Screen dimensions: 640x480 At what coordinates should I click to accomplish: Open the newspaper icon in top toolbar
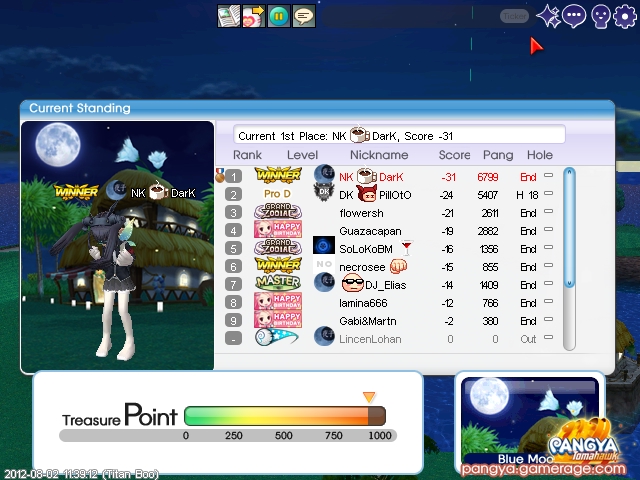pos(229,16)
